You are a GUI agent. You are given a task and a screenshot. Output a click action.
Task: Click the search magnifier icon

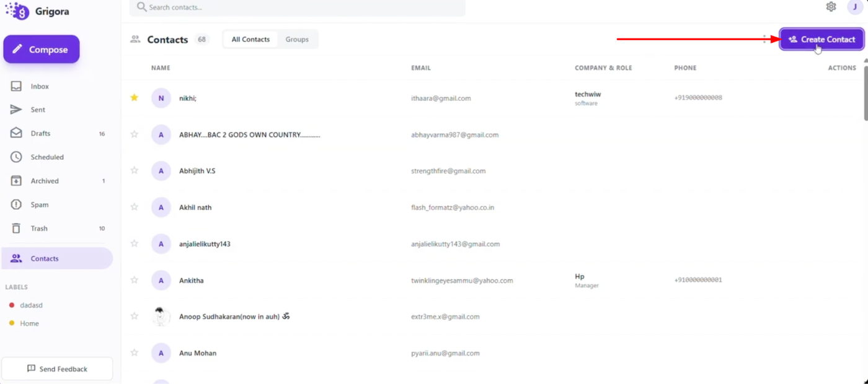coord(141,7)
